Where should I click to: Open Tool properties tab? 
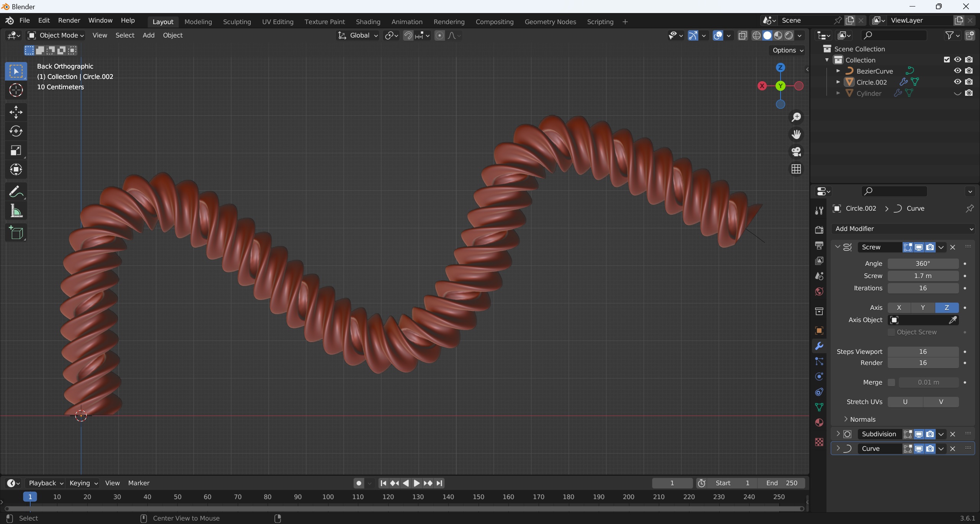pyautogui.click(x=819, y=210)
